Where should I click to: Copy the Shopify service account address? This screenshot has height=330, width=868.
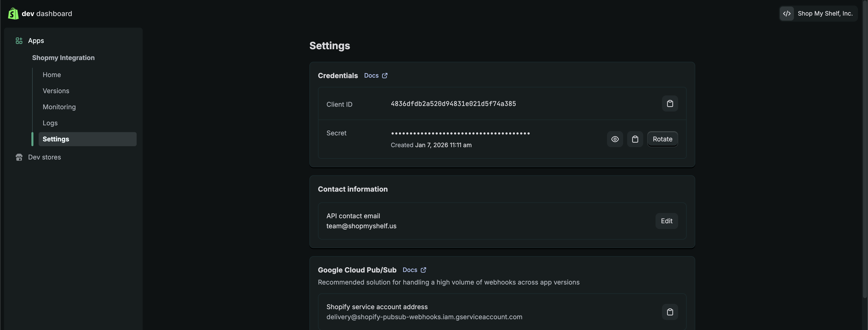click(x=670, y=312)
